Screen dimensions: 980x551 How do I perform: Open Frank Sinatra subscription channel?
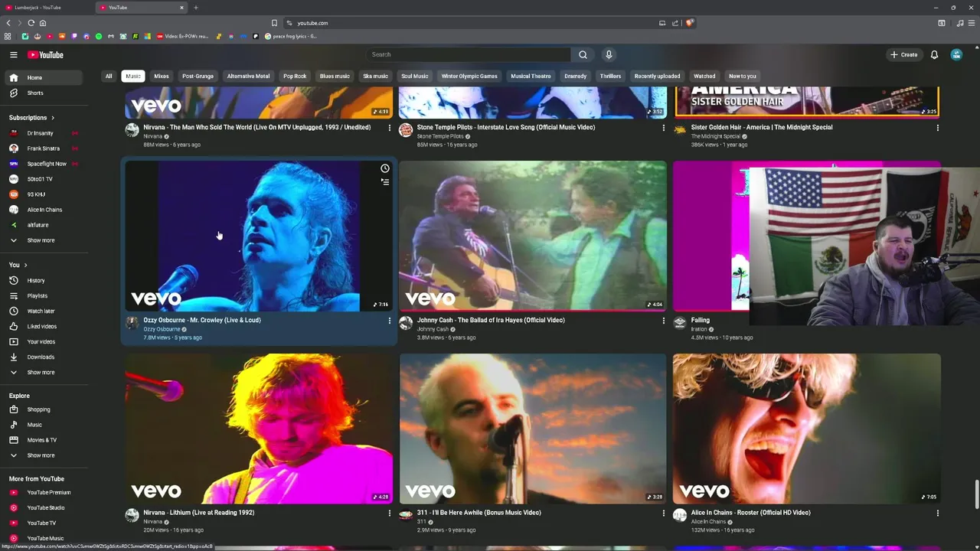(x=44, y=148)
